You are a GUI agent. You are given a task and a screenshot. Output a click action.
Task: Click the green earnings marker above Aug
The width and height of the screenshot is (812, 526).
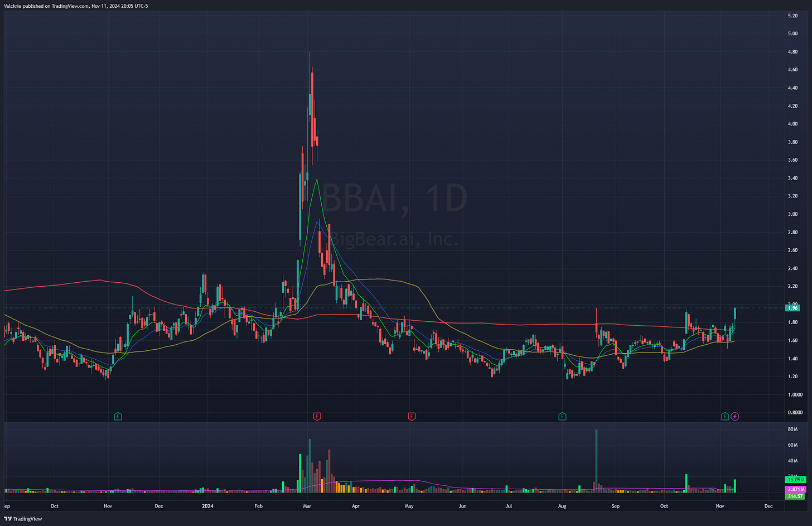tap(562, 416)
